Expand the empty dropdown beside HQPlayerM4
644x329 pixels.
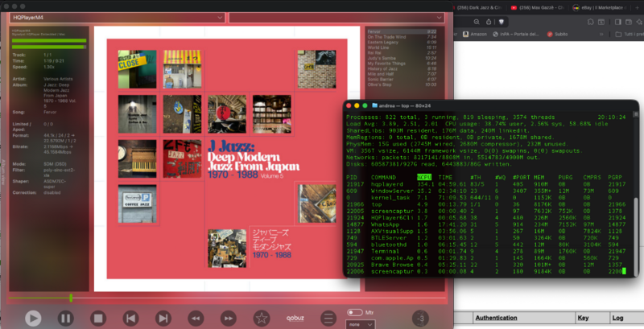pos(336,18)
